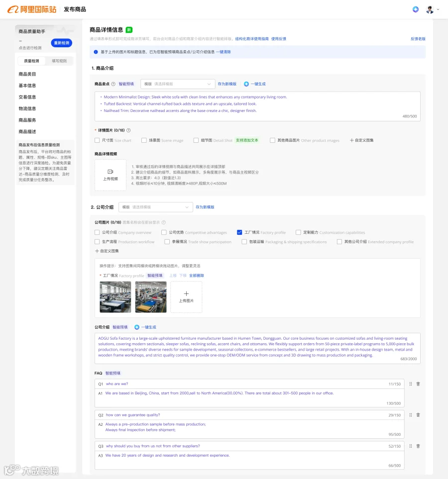Uncheck the 工厂情况 Factory profile checkbox
Viewport: 448px width, 479px height.
coord(239,232)
